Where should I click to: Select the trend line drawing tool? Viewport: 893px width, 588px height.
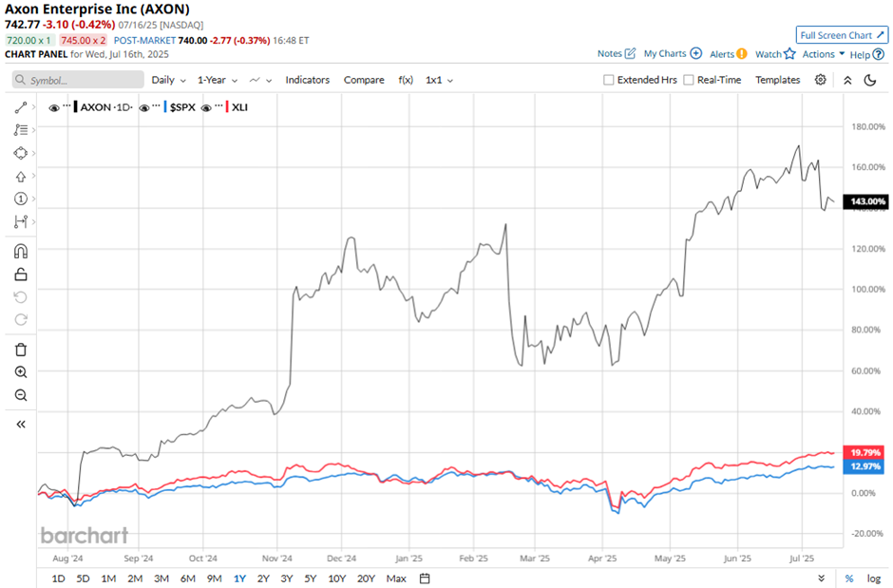(21, 107)
